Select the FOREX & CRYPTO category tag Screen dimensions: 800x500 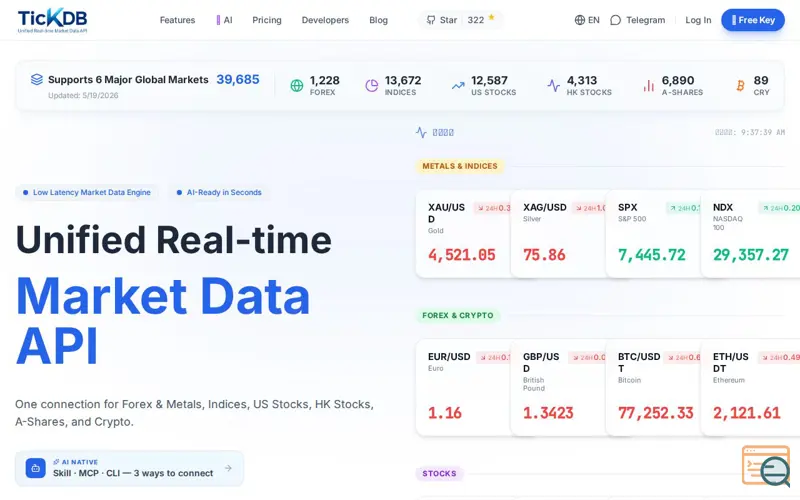click(x=458, y=315)
